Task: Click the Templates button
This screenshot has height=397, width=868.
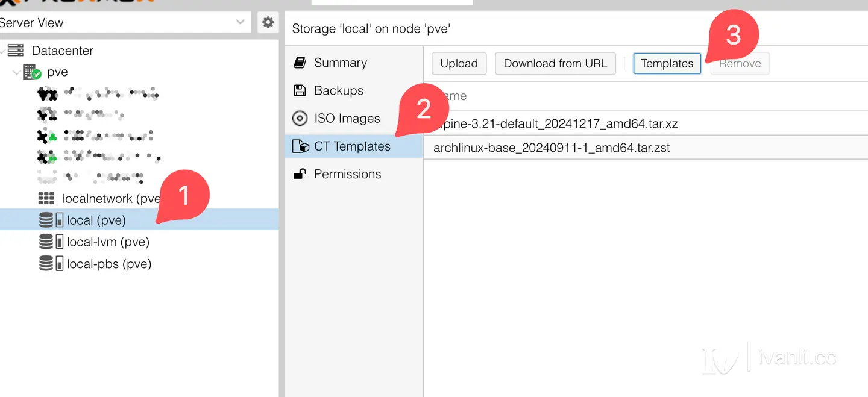Action: point(667,63)
